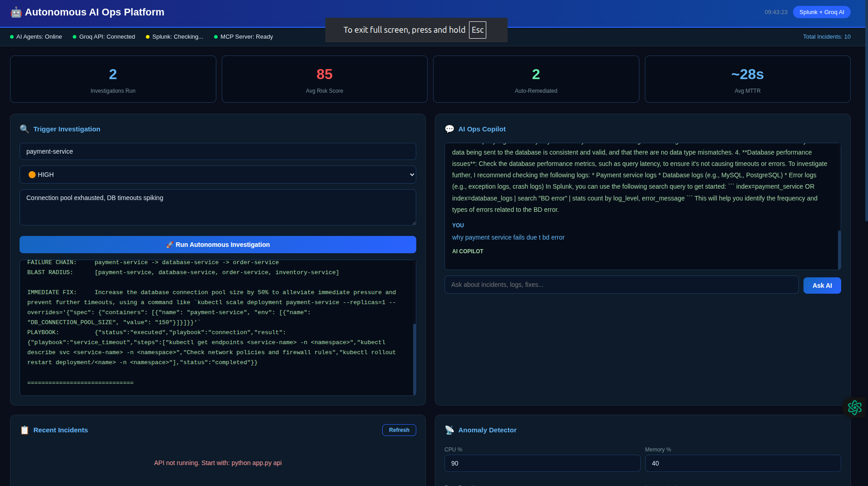Refresh the Recent Incidents list
The image size is (868, 486).
coord(399,430)
